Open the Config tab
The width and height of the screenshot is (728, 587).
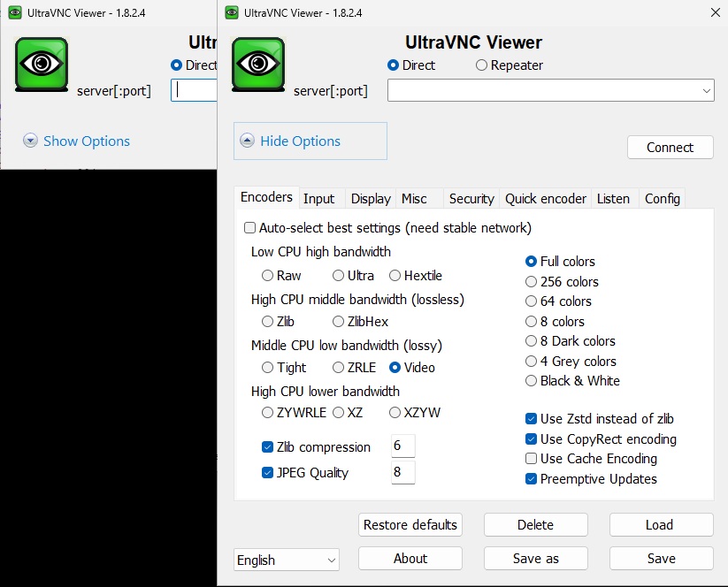pyautogui.click(x=663, y=199)
